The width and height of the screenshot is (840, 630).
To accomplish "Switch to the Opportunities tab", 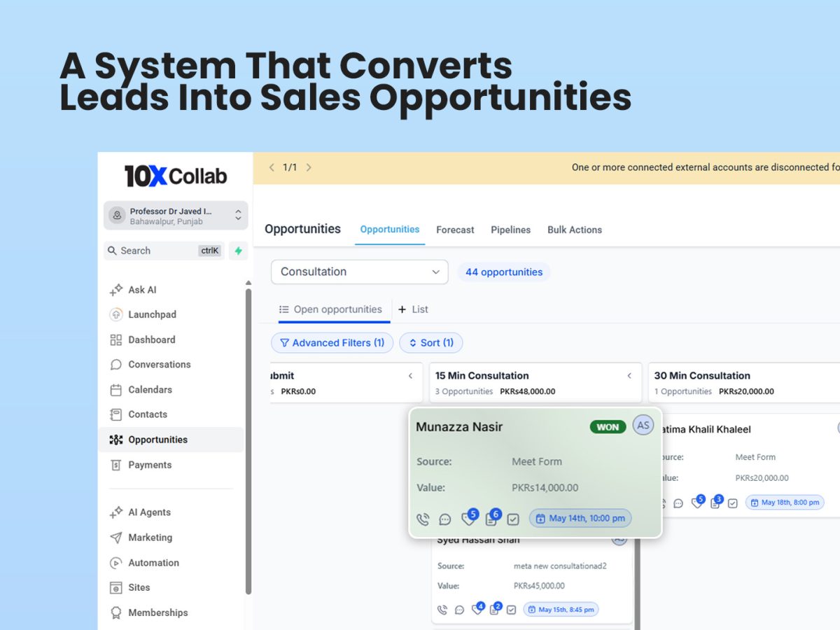I will coord(390,230).
